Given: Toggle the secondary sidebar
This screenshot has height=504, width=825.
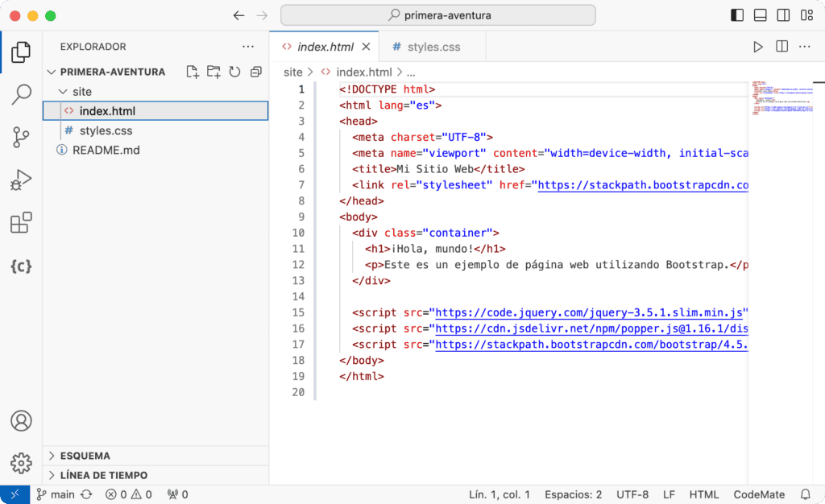Looking at the screenshot, I should (x=782, y=14).
